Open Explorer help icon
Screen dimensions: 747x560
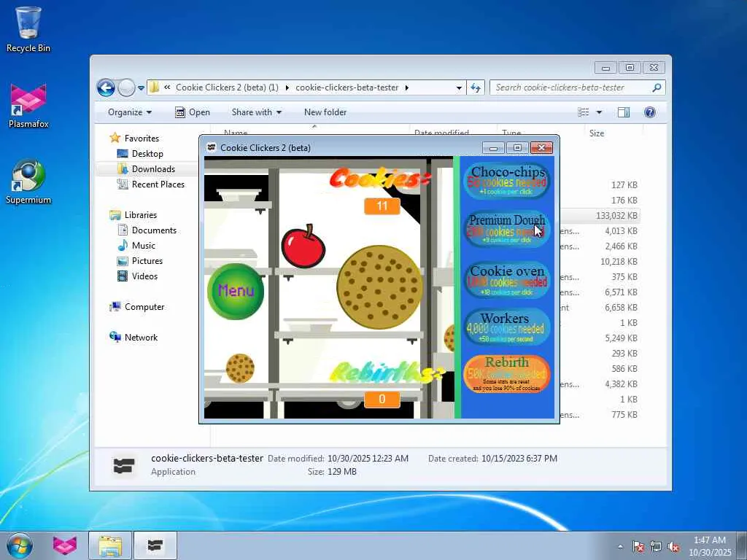tap(650, 112)
